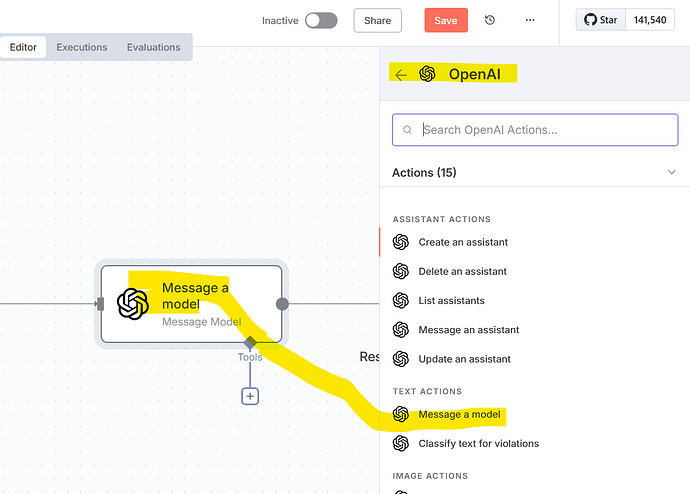Select Delete an assistant action

pos(462,271)
